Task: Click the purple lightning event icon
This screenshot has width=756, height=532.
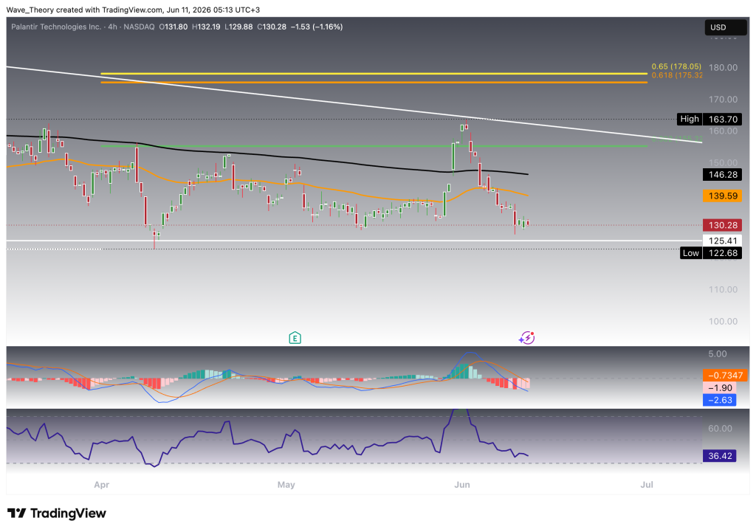Action: (527, 338)
